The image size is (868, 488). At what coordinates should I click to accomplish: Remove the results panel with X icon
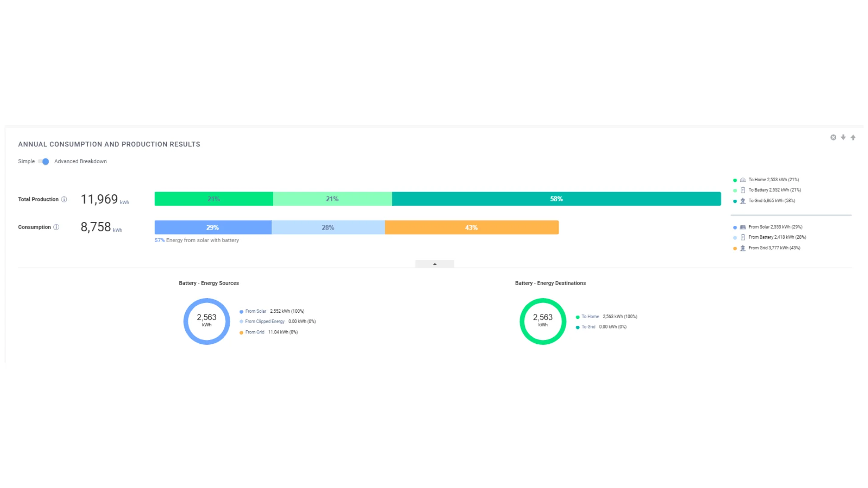click(x=833, y=137)
